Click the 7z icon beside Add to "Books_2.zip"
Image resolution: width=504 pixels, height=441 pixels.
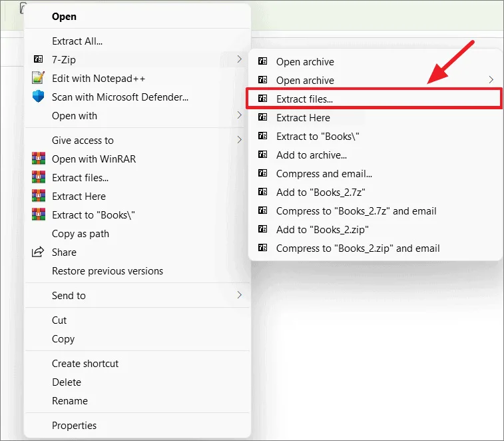click(262, 229)
